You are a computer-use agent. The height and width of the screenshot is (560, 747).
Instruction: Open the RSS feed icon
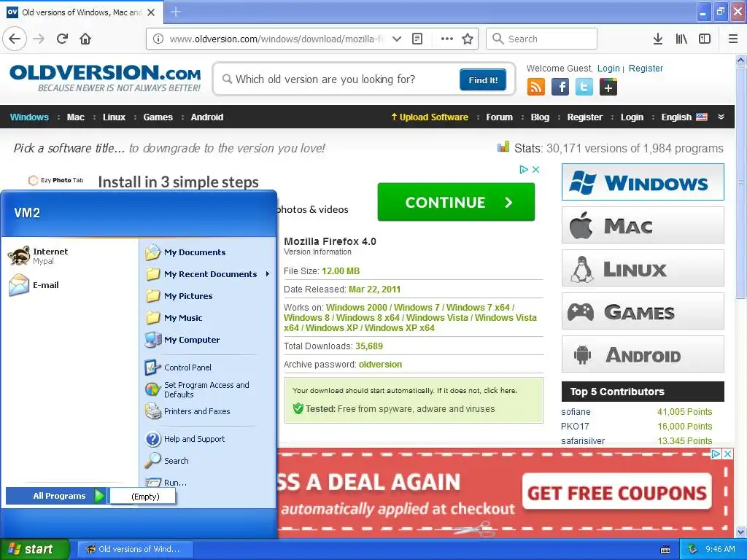point(536,87)
